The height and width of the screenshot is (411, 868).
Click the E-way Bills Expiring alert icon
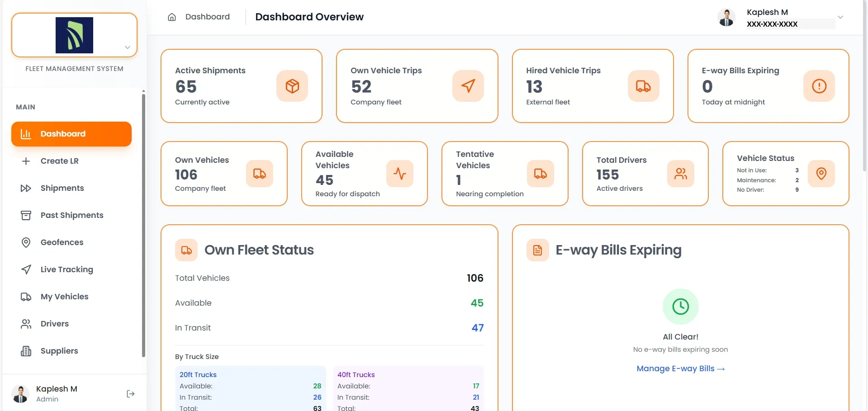click(819, 86)
